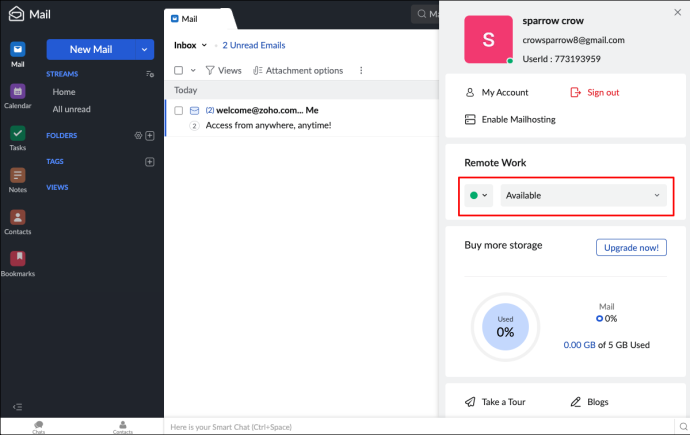Select the welcome@zoho.com email checkbox
The image size is (690, 435).
tap(178, 110)
